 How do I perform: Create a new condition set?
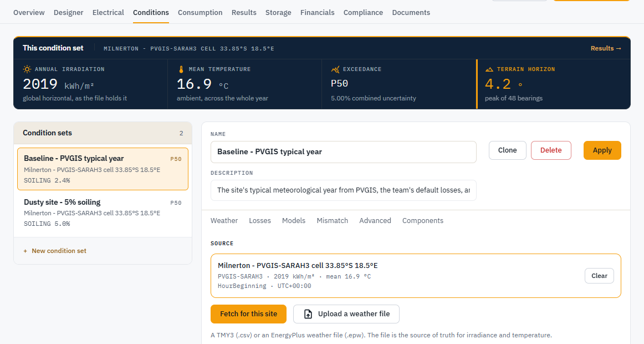[x=55, y=251]
